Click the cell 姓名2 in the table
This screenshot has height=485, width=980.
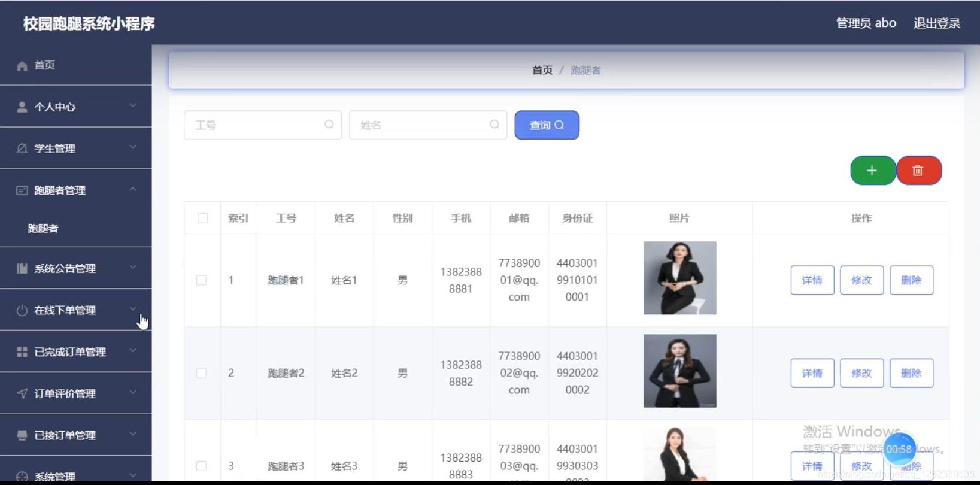click(344, 373)
